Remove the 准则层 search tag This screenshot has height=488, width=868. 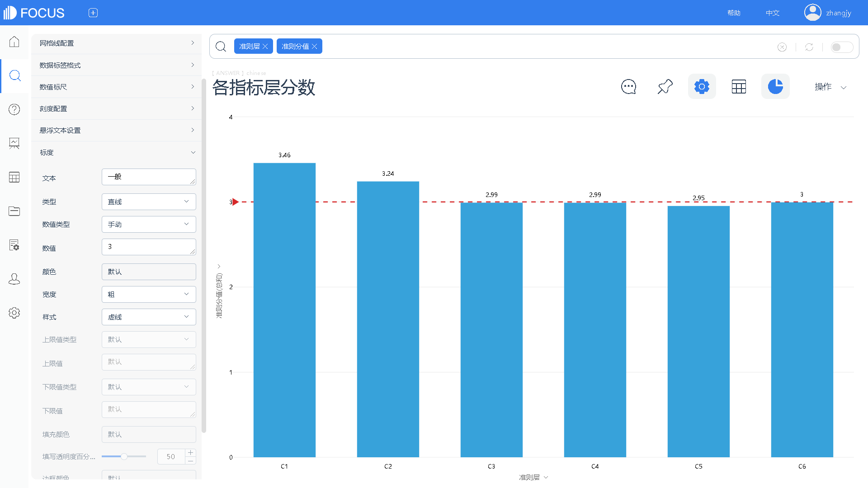point(265,47)
